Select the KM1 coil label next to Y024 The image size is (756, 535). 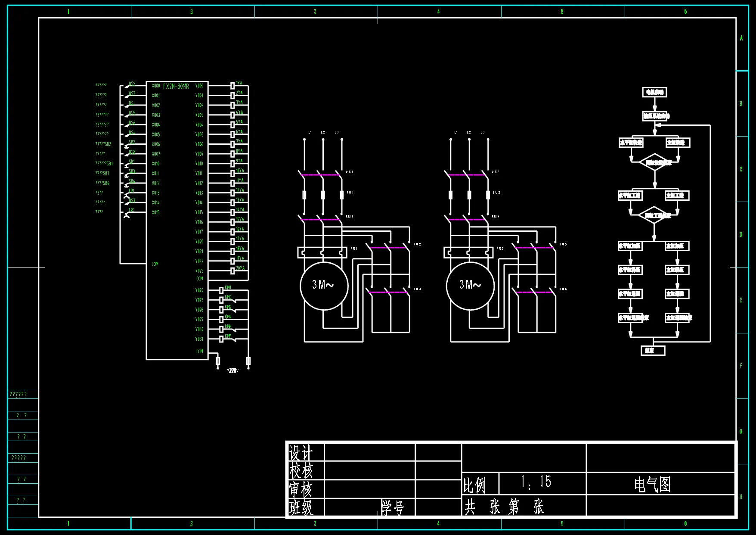tap(228, 287)
